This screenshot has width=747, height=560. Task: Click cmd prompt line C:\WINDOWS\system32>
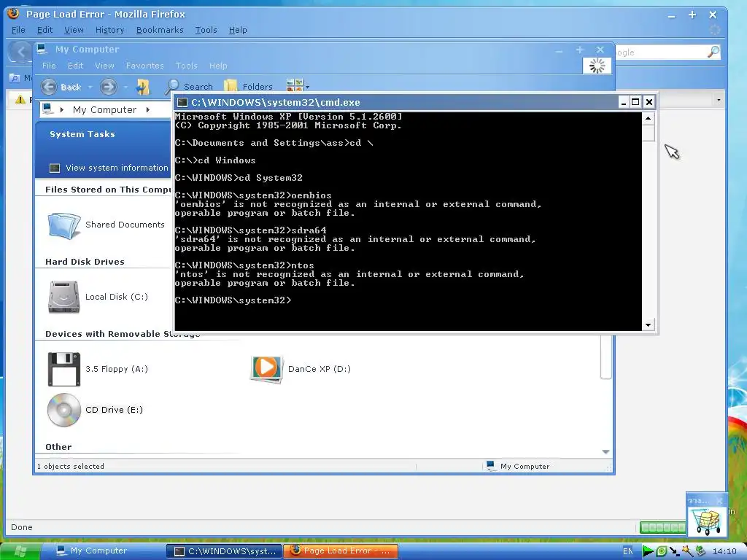point(233,300)
